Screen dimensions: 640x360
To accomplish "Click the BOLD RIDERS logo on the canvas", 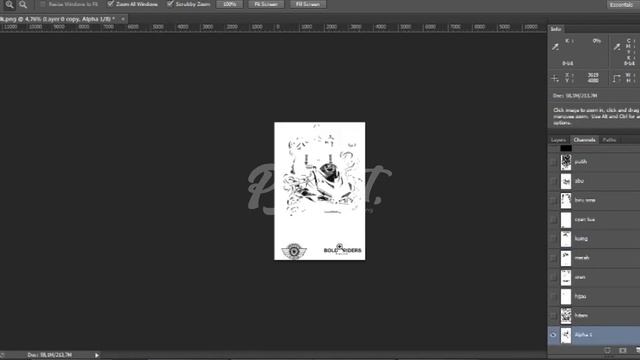I will (x=342, y=249).
